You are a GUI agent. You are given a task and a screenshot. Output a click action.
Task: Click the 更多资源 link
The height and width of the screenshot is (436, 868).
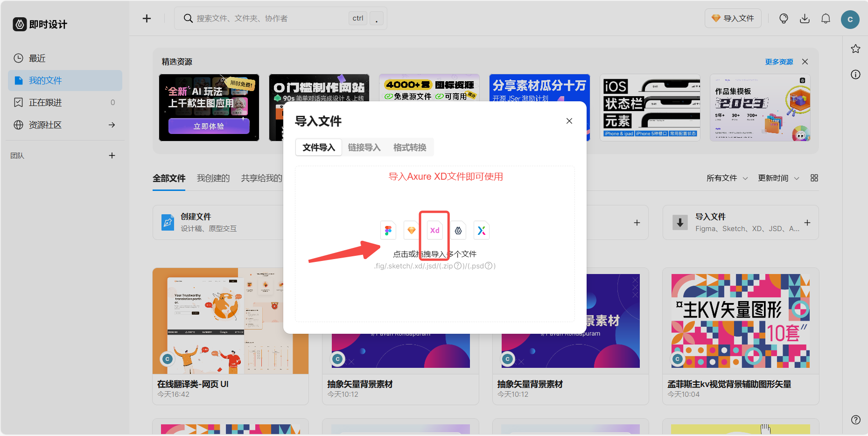(779, 62)
